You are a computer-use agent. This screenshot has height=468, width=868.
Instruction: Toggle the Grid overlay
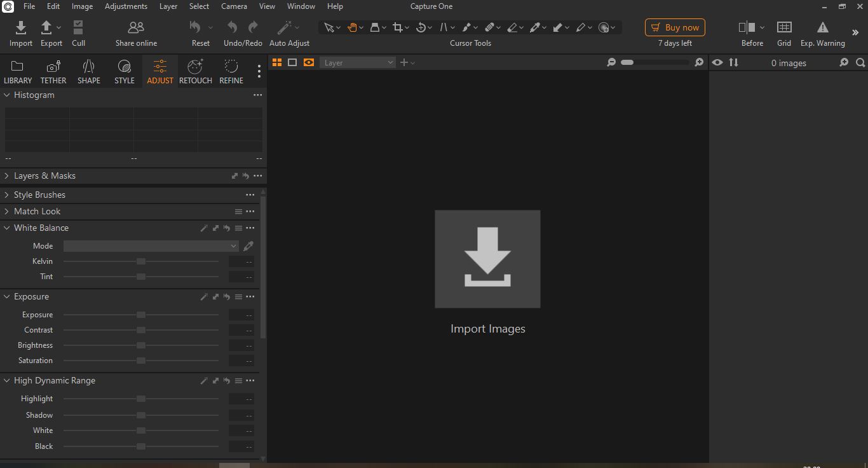784,28
